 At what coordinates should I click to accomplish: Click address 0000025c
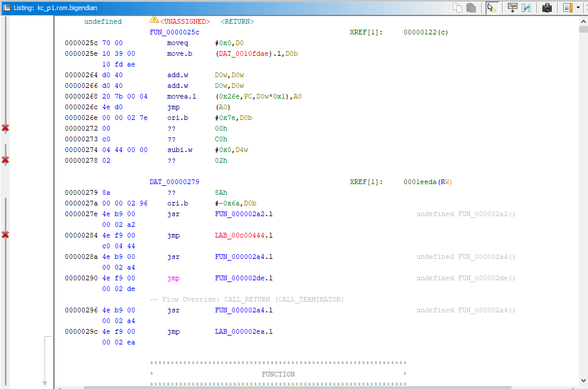(81, 43)
